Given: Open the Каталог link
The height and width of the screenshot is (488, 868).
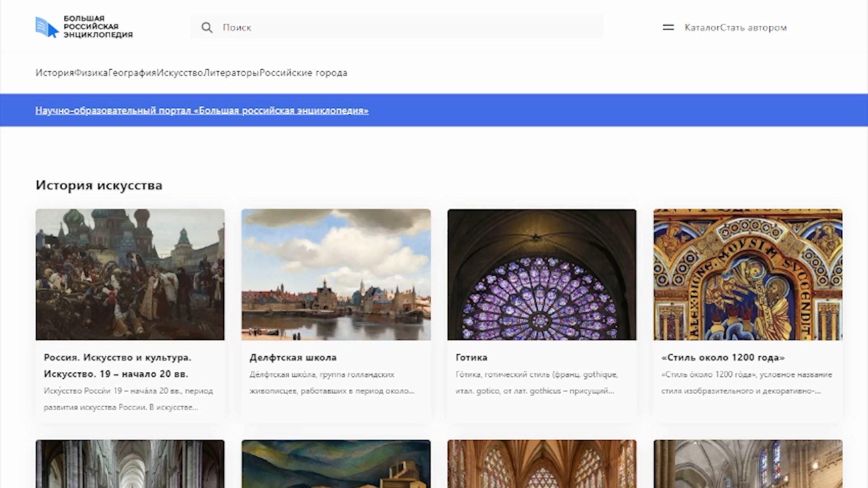Looking at the screenshot, I should click(x=702, y=28).
